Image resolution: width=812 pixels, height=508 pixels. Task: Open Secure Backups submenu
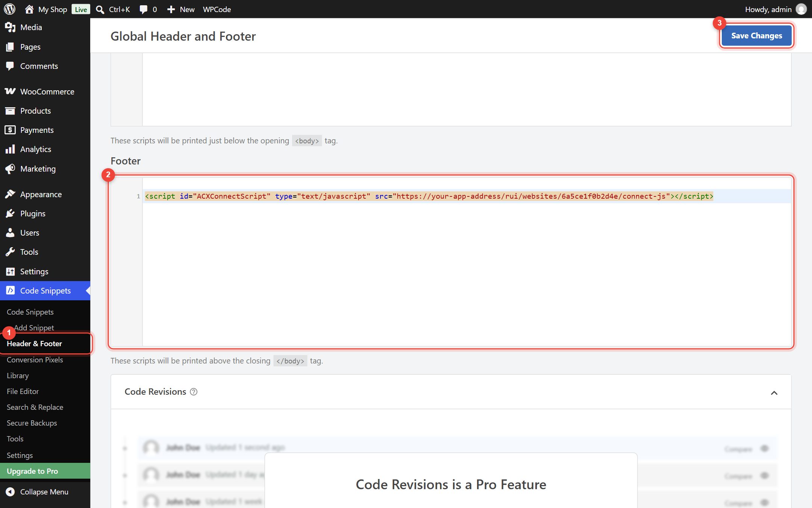[32, 423]
